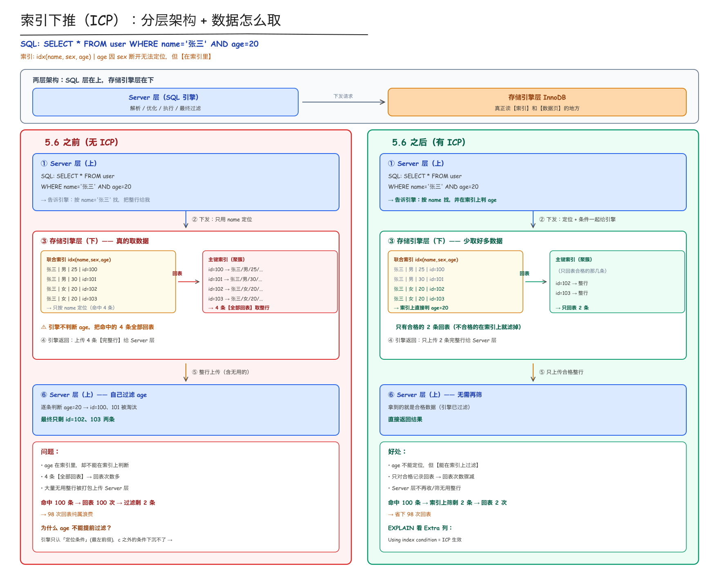Click the label '⑤ 整行上传（含无用的）'
This screenshot has width=719, height=588.
click(x=221, y=372)
